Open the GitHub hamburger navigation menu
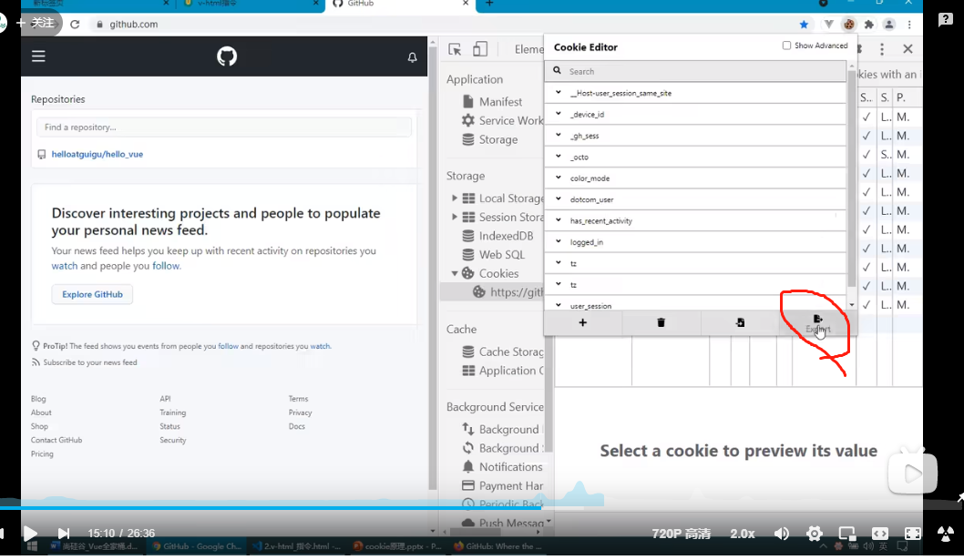The width and height of the screenshot is (964, 560). [x=38, y=56]
